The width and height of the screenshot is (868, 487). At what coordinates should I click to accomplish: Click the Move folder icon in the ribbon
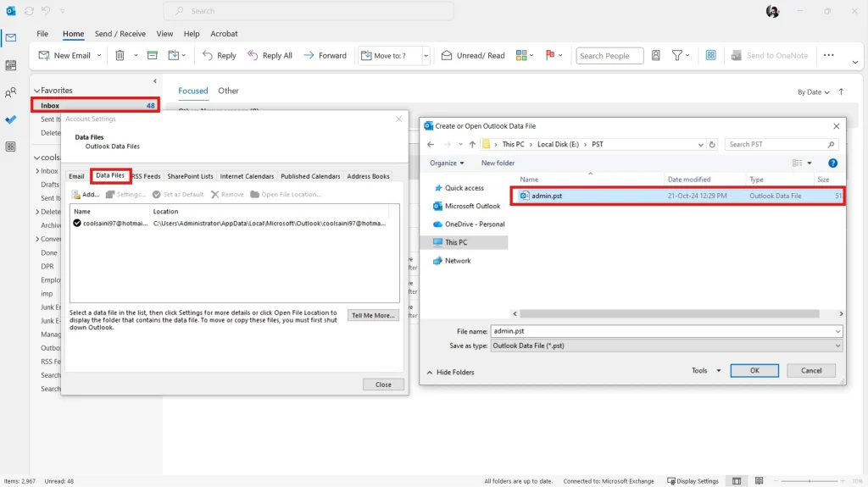coord(174,55)
